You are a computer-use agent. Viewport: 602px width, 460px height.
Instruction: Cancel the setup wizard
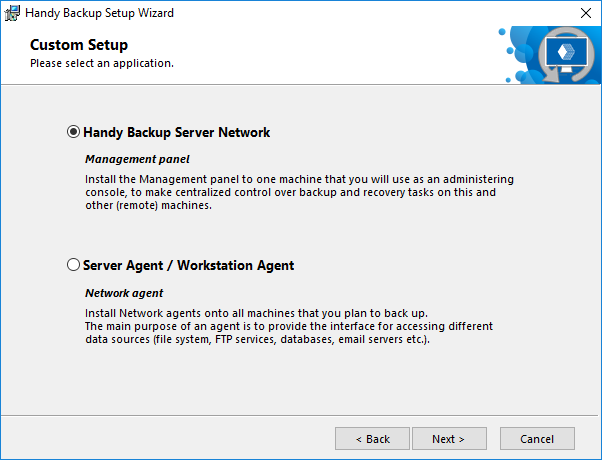pos(536,438)
